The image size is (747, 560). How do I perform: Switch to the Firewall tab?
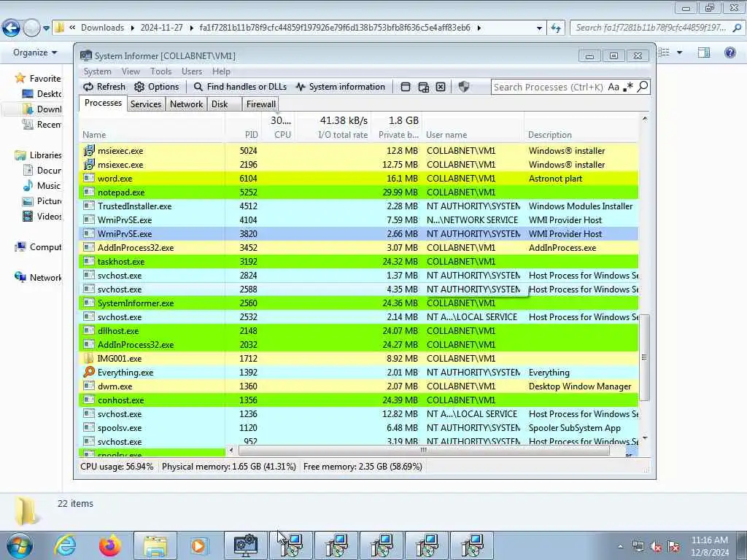pyautogui.click(x=260, y=104)
